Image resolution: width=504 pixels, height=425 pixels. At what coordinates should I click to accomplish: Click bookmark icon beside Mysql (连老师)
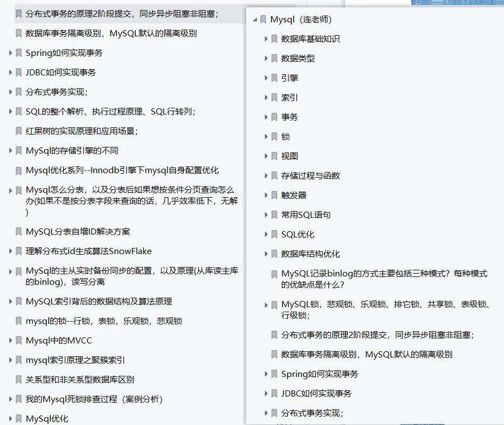[263, 20]
